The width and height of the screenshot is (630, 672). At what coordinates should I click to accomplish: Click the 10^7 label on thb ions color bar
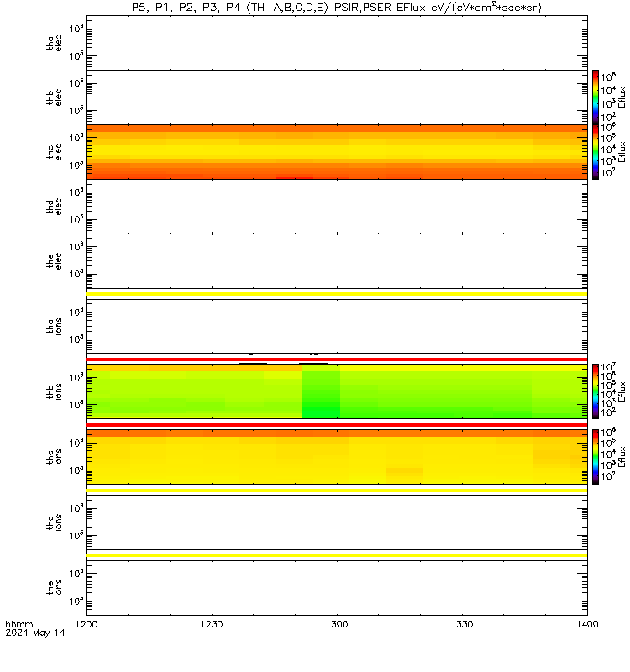[608, 367]
